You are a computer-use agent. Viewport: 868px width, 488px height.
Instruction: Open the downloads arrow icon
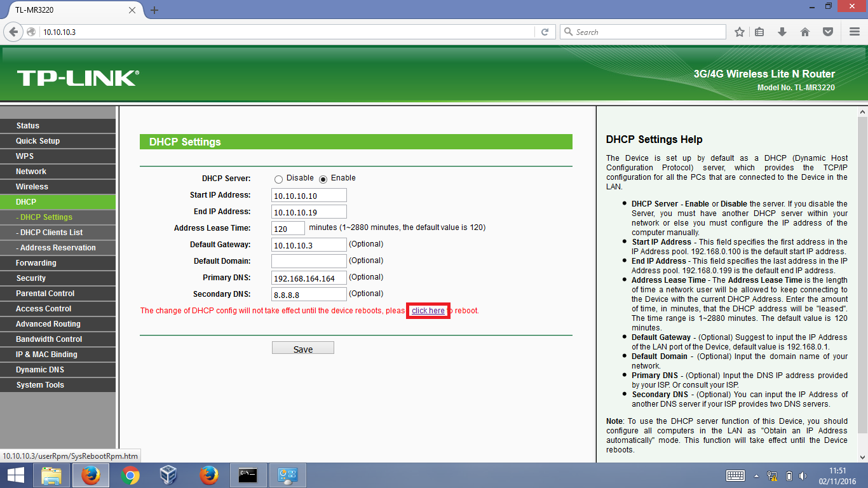click(x=782, y=32)
